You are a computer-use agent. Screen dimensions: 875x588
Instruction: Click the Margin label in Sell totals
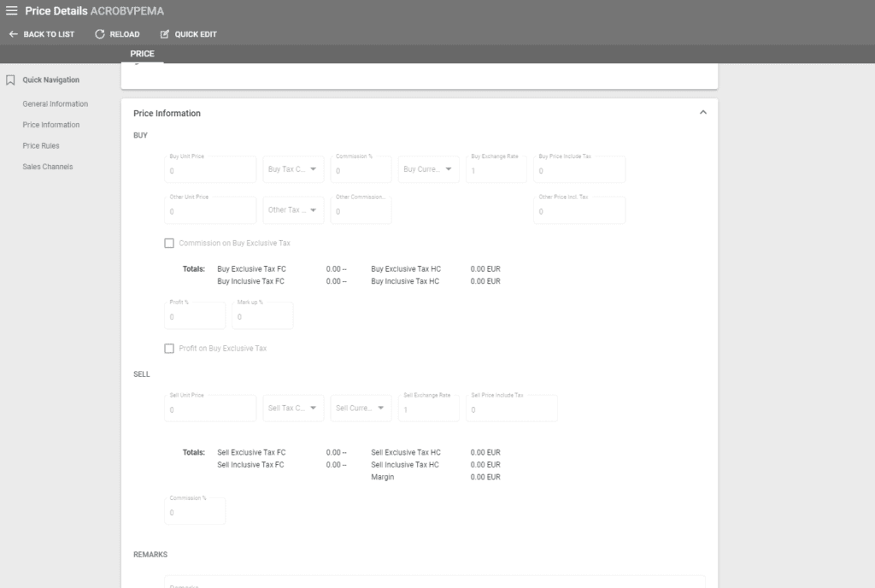pyautogui.click(x=382, y=477)
